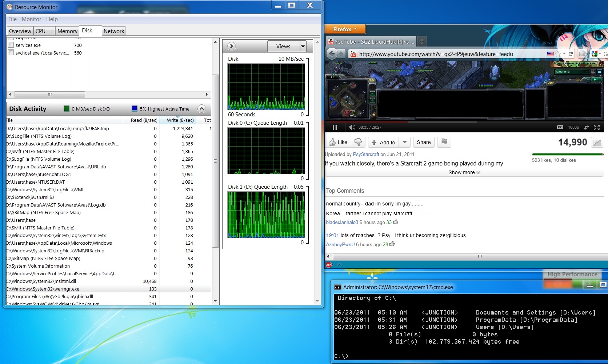Sort by the File column header
Viewport: 608px width, 364px height.
coord(64,120)
